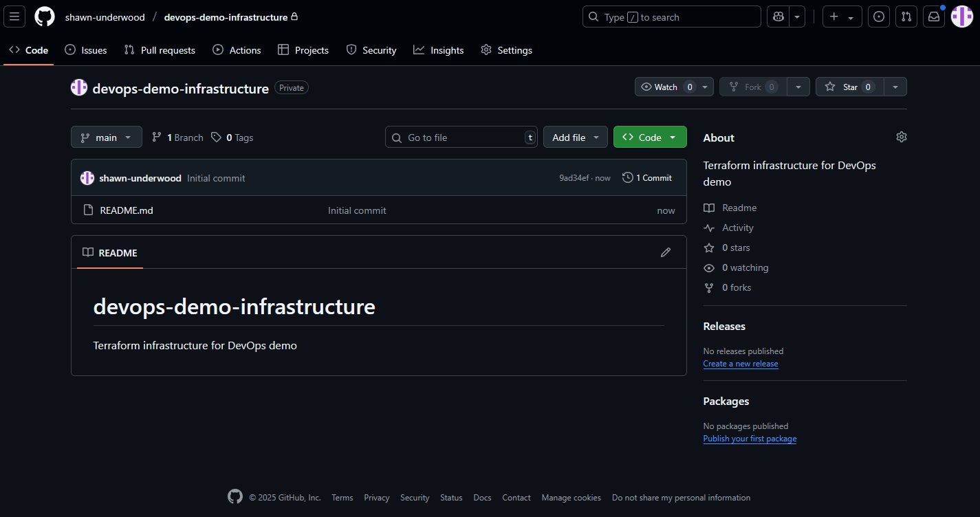Open the commit hash 9ad34ef
980x517 pixels.
click(574, 178)
